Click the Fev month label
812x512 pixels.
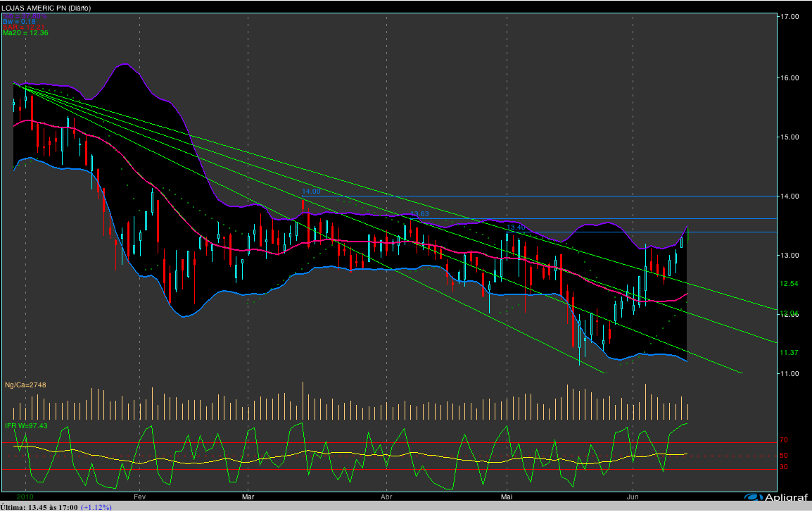click(x=139, y=497)
